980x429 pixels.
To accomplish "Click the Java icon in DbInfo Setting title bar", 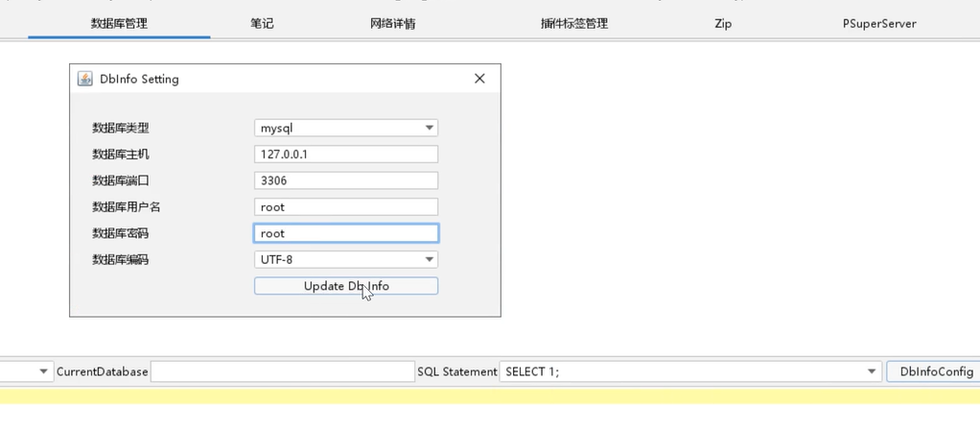I will [x=85, y=79].
